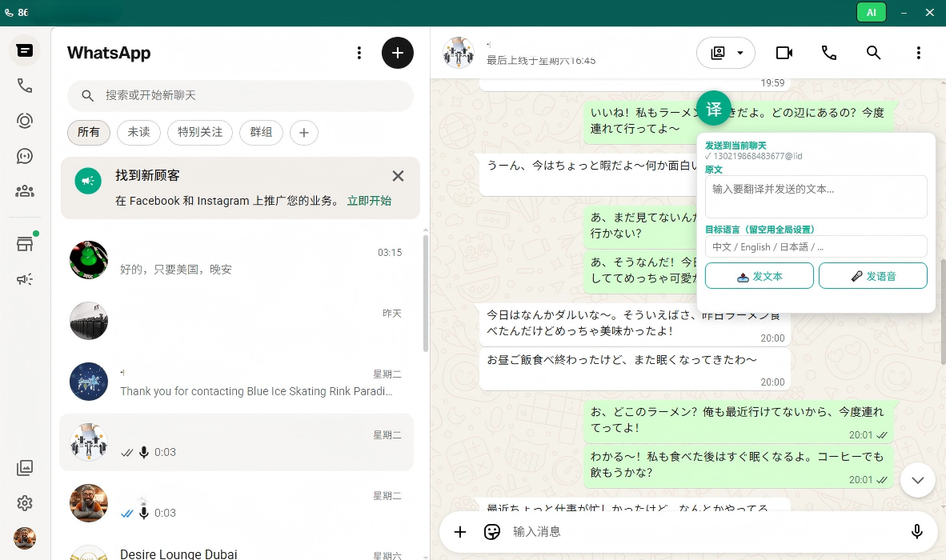This screenshot has width=946, height=560.
Task: Open Blue Ice Skating Rink chat
Action: tap(237, 382)
